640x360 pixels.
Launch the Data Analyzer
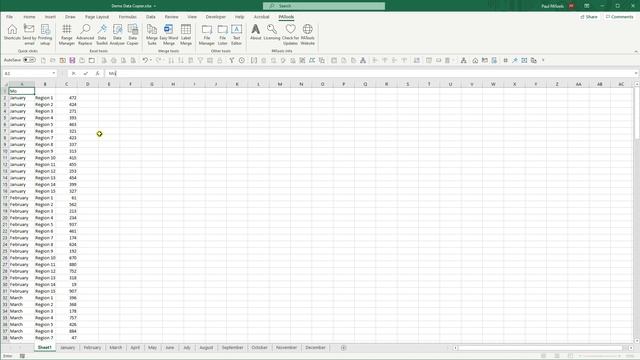117,34
